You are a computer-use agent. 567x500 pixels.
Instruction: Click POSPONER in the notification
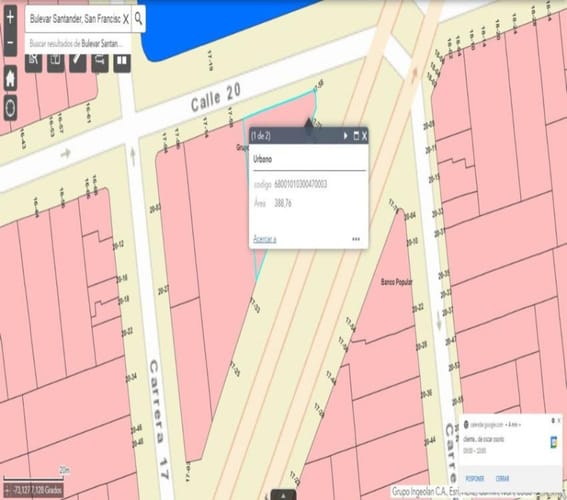475,478
